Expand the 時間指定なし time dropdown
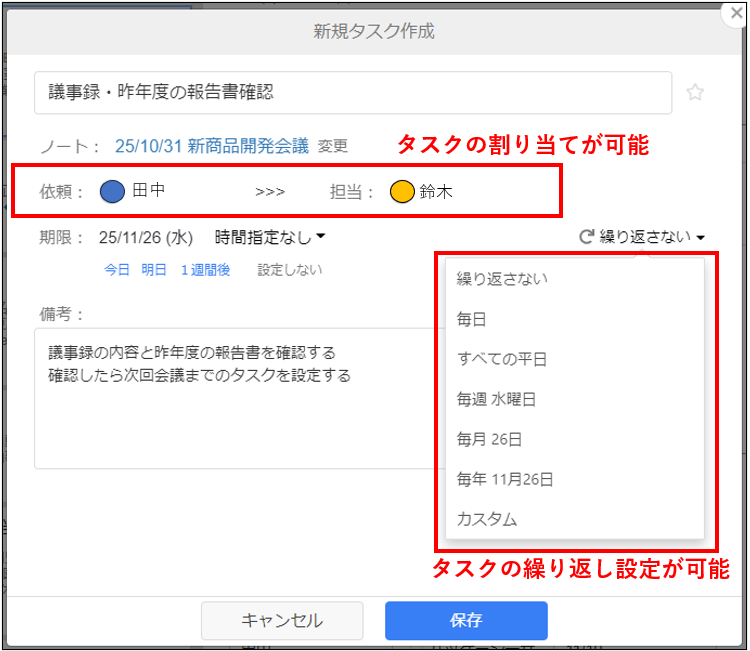The width and height of the screenshot is (750, 651). (x=270, y=237)
